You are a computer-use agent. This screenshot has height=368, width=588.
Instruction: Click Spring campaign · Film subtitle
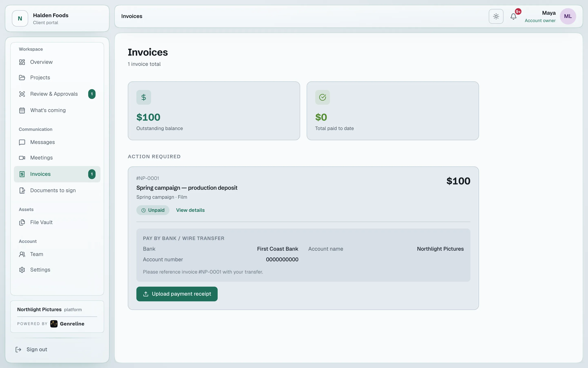[162, 197]
